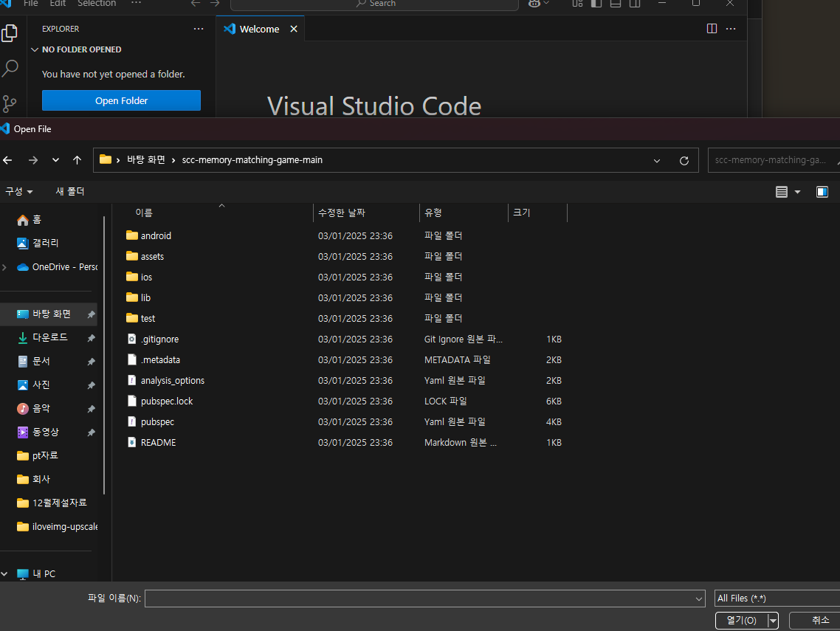Go up one folder level
The height and width of the screenshot is (631, 840).
[78, 160]
